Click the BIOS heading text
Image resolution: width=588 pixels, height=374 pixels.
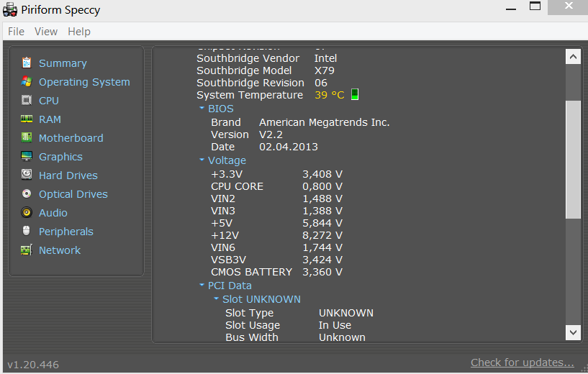[220, 109]
